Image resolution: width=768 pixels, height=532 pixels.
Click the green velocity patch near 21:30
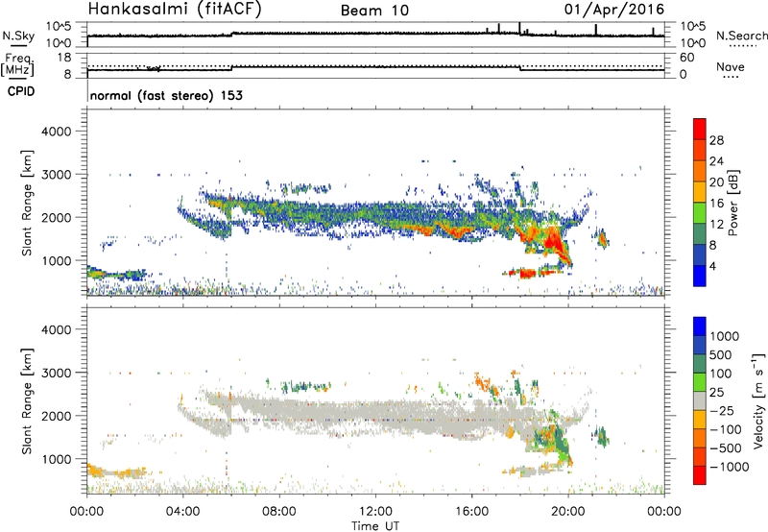tap(601, 436)
